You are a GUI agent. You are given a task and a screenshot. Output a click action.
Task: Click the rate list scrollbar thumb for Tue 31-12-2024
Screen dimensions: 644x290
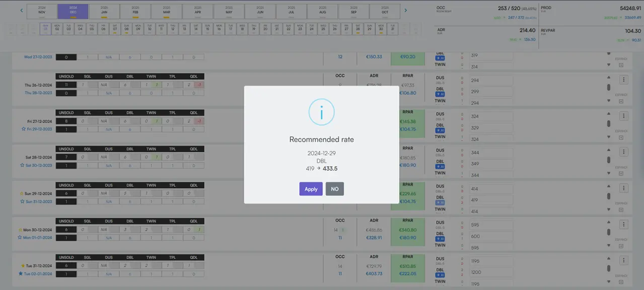coord(609,268)
